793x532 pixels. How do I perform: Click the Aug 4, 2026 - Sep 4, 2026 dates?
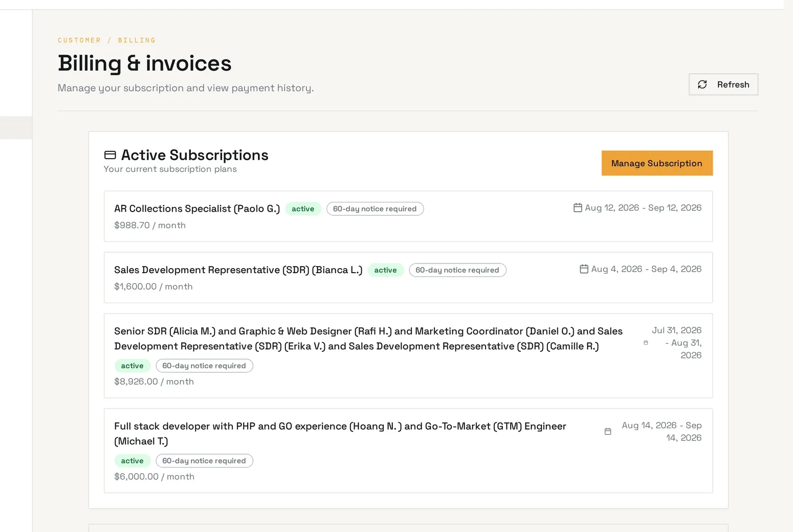click(646, 269)
